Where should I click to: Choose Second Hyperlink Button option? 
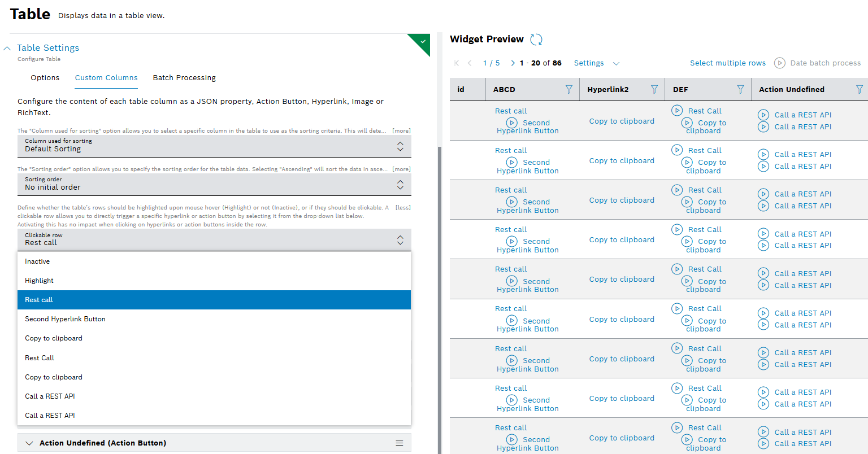point(65,319)
